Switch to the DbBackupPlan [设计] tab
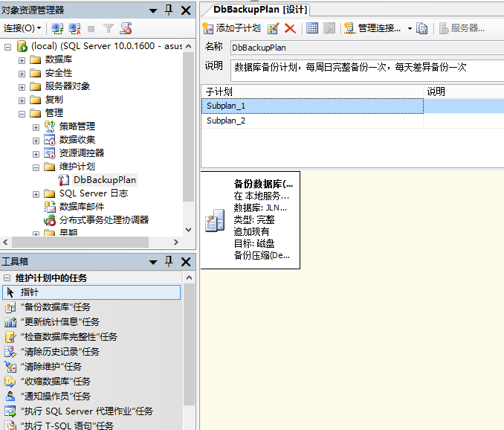 click(255, 9)
